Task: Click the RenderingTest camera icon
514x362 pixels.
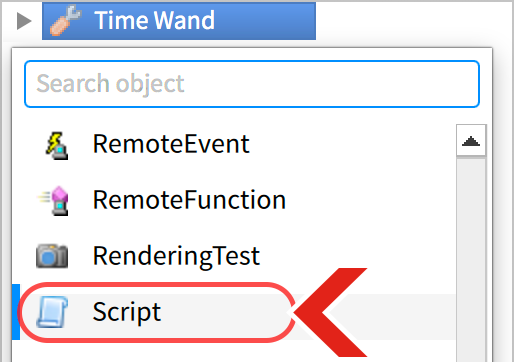Action: pos(52,256)
